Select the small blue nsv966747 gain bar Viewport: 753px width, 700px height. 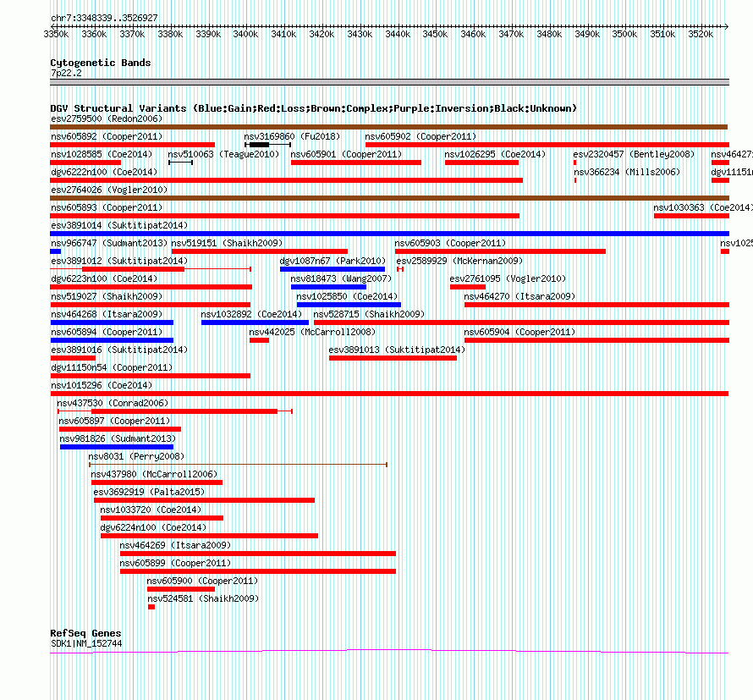[55, 251]
